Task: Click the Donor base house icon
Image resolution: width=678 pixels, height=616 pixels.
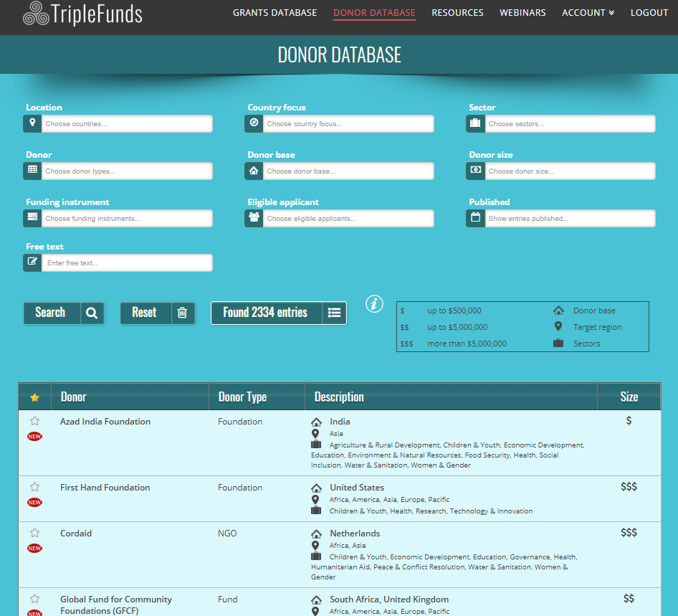Action: pyautogui.click(x=254, y=171)
